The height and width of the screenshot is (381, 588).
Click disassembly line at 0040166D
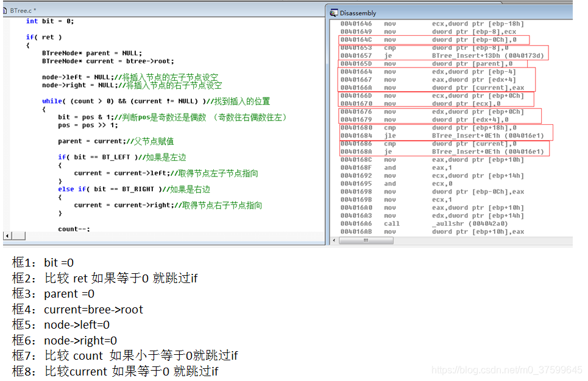pos(433,96)
